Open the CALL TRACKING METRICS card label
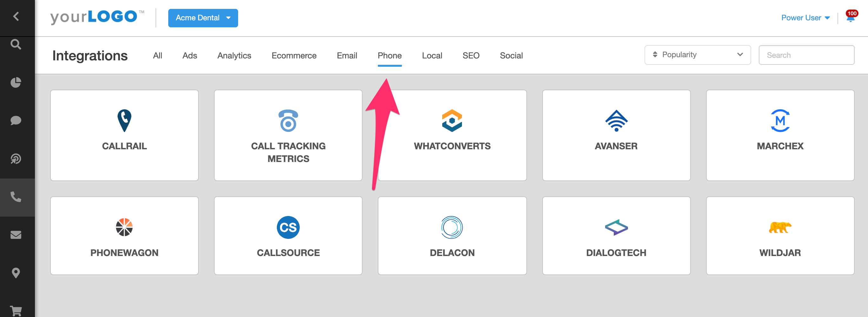Viewport: 868px width, 317px height. pos(288,152)
